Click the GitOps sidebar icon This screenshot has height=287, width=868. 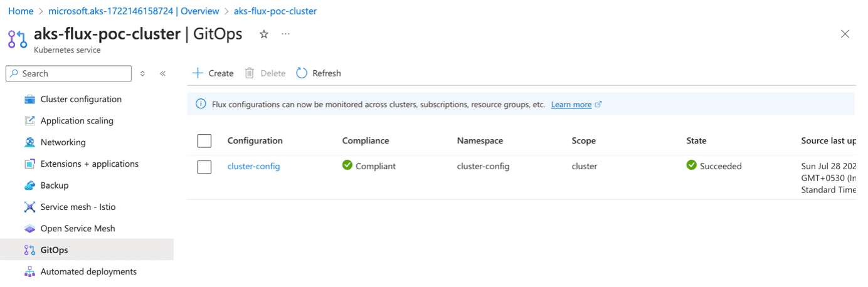click(x=29, y=250)
